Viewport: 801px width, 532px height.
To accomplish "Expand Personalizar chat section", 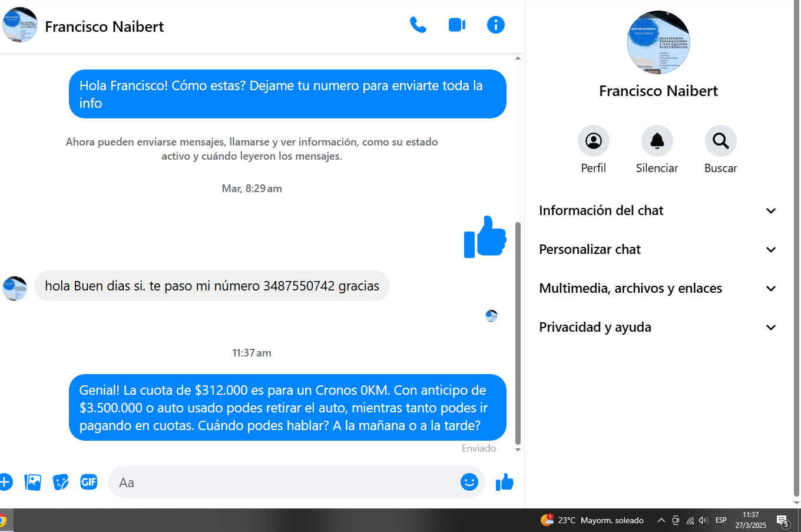I will pyautogui.click(x=658, y=249).
